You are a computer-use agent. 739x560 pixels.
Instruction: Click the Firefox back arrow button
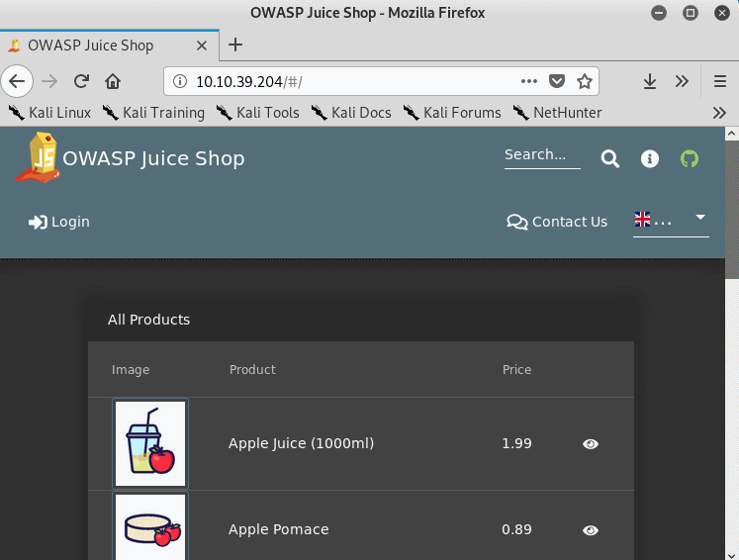point(17,81)
